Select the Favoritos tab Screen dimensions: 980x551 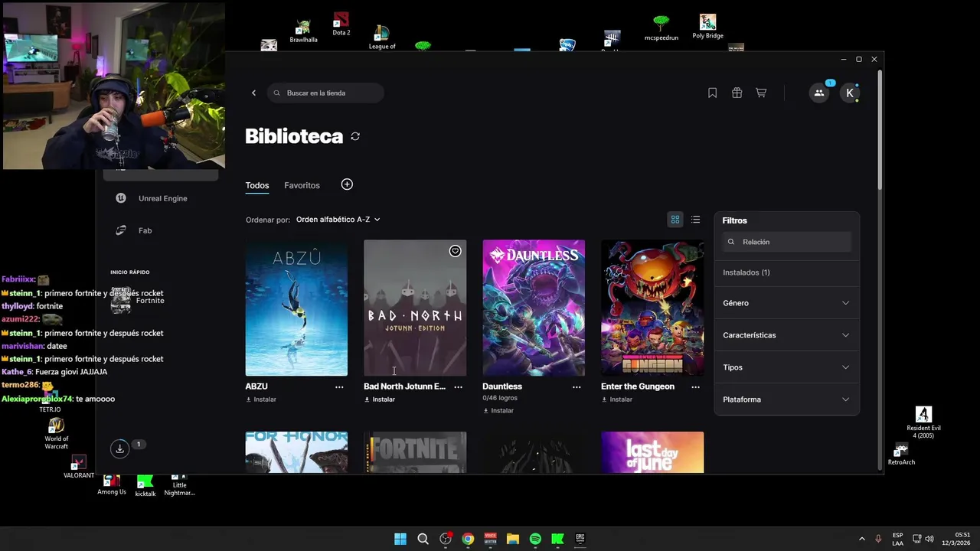pyautogui.click(x=302, y=185)
